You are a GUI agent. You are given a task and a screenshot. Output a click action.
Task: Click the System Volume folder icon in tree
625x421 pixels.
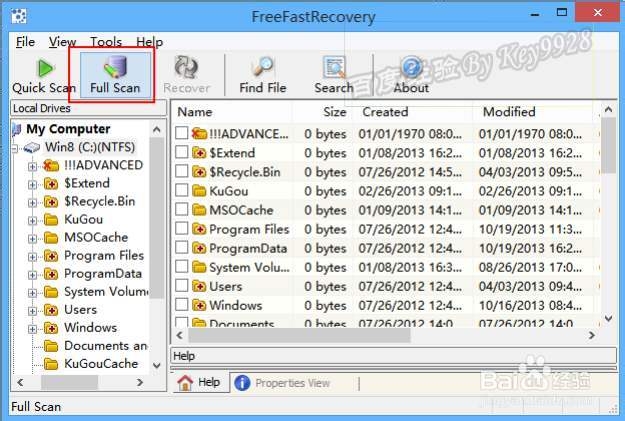pos(51,292)
